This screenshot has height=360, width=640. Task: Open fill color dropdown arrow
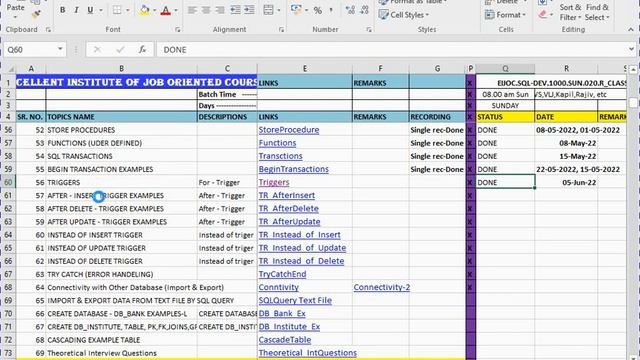coord(155,10)
